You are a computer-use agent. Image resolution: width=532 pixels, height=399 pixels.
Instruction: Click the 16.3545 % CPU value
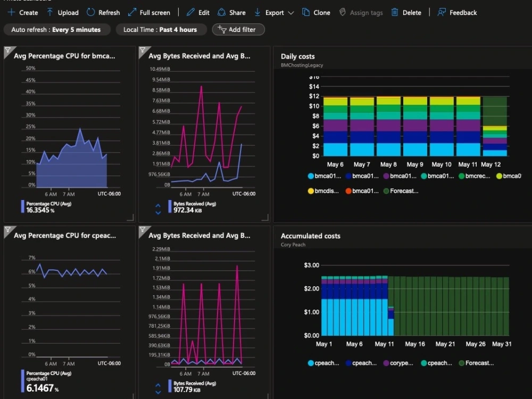pos(40,210)
